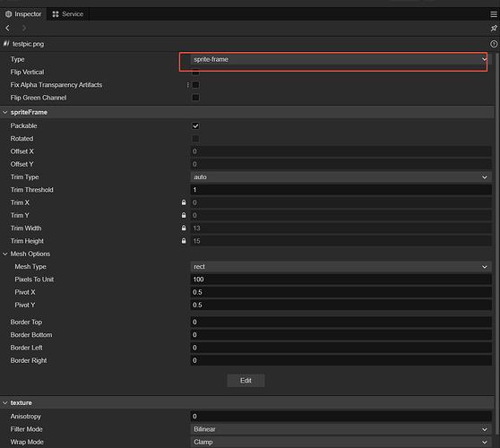Viewport: 500px width, 448px height.
Task: Collapse the Mesh Options section
Action: tap(5, 254)
